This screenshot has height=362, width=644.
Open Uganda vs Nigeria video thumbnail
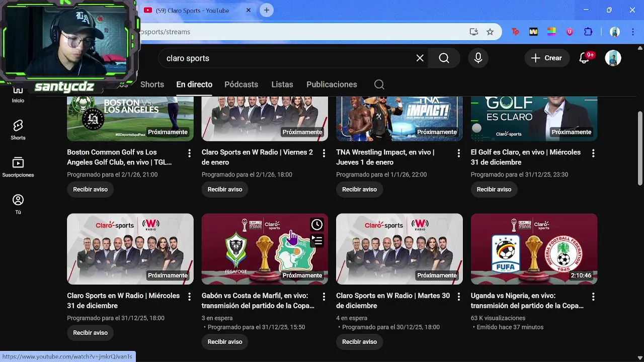tap(534, 249)
